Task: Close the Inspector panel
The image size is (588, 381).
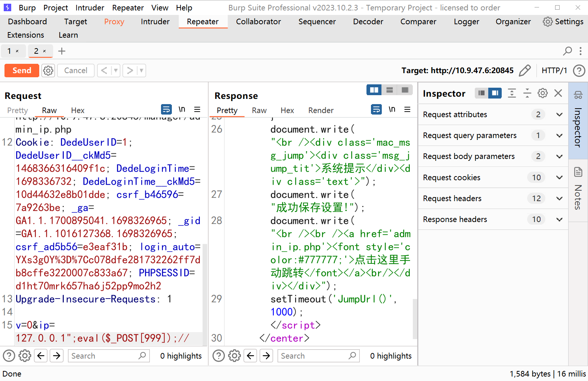Action: tap(558, 93)
